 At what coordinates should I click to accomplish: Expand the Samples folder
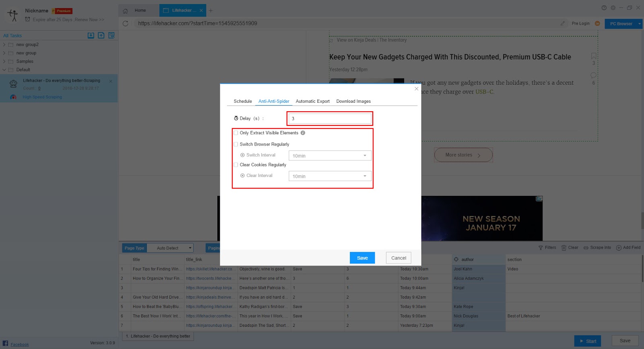tap(4, 61)
